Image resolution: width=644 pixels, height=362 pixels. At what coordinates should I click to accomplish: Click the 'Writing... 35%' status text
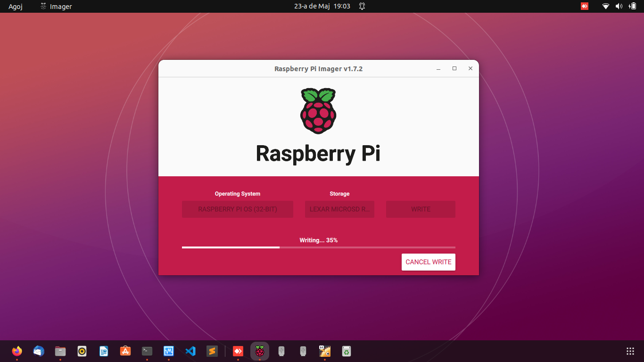coord(319,240)
